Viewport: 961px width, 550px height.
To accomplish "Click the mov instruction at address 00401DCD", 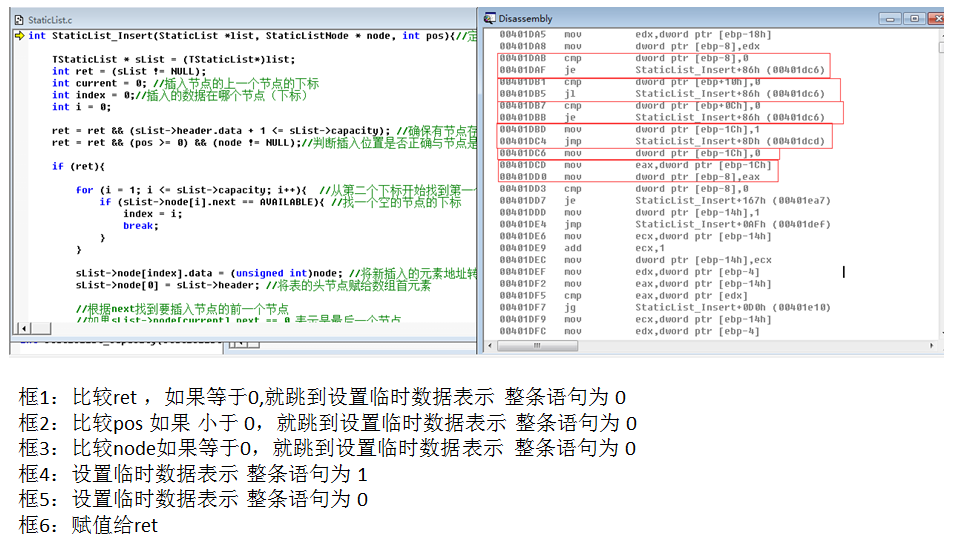I will 635,165.
